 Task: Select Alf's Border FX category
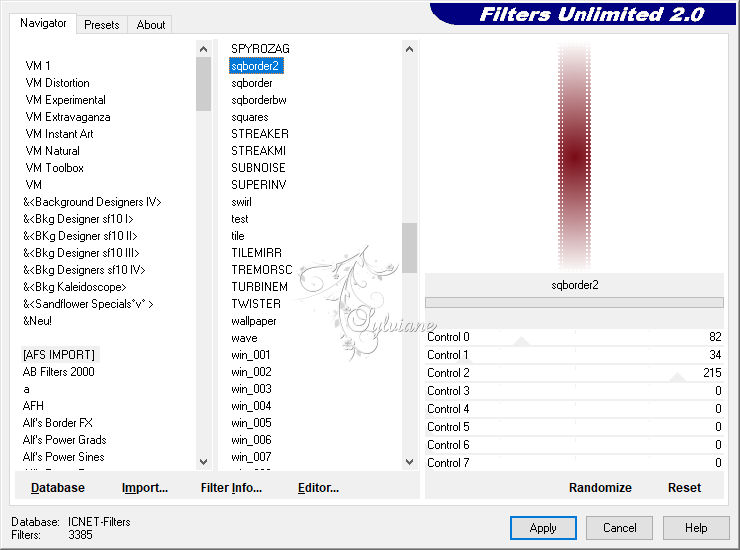[58, 423]
